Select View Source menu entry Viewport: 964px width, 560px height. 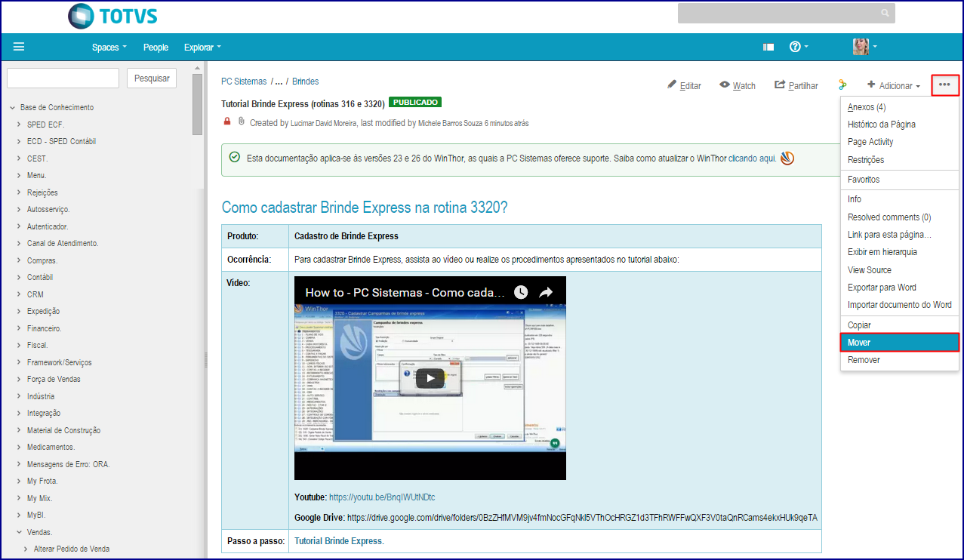899,270
